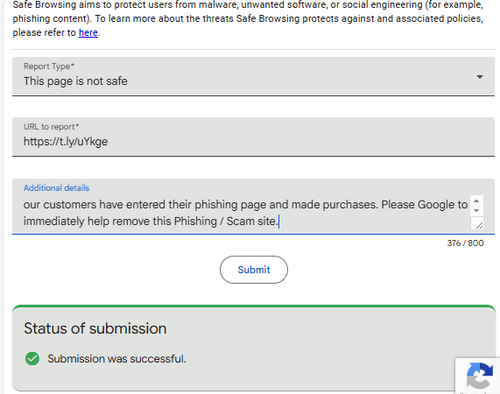
Task: Click the reCAPTCHA badge logo
Action: 479,375
